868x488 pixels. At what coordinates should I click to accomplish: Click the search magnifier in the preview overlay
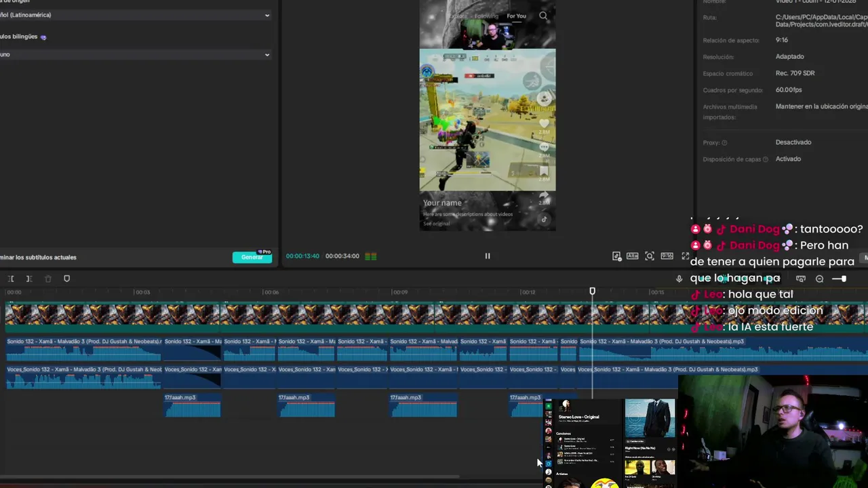coord(543,16)
